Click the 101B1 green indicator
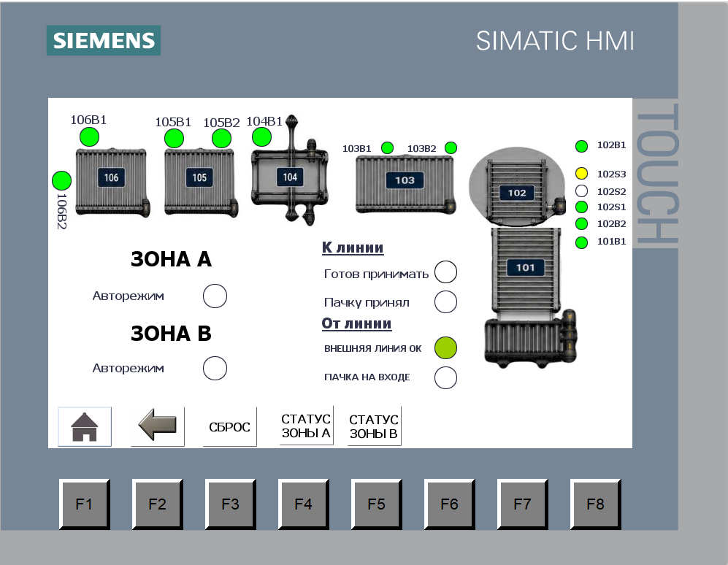The height and width of the screenshot is (565, 728). (581, 242)
